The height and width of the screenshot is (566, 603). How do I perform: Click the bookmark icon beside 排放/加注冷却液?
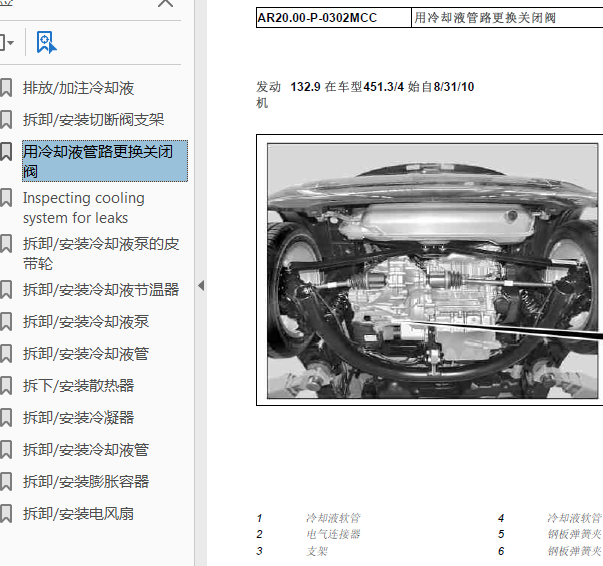point(6,88)
